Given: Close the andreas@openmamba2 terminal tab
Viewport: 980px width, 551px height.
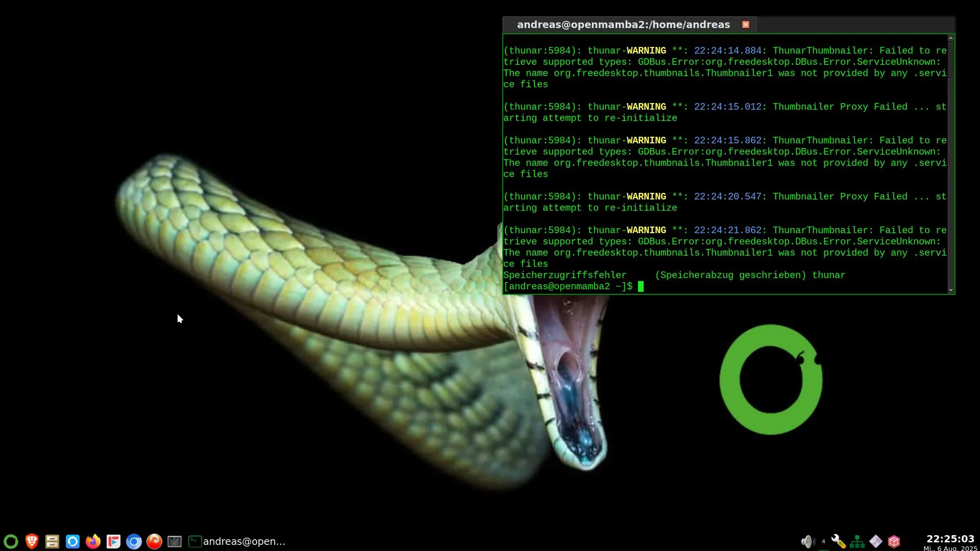Looking at the screenshot, I should (746, 24).
